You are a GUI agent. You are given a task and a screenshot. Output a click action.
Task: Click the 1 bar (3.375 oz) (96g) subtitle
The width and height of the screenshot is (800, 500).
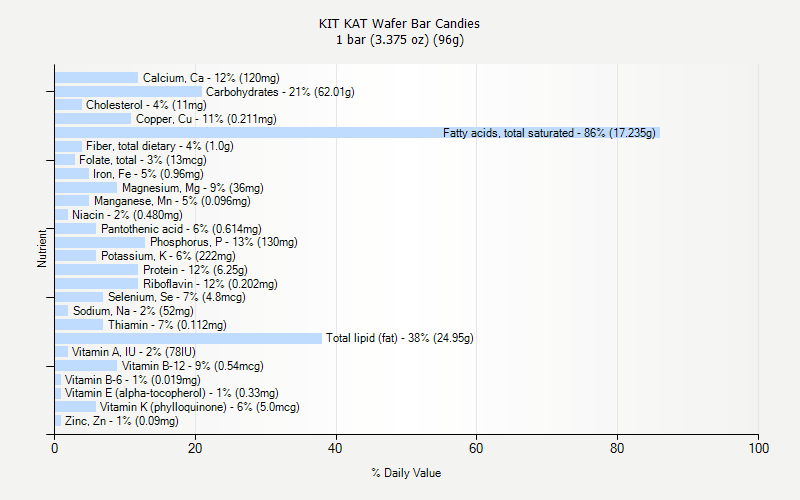400,40
